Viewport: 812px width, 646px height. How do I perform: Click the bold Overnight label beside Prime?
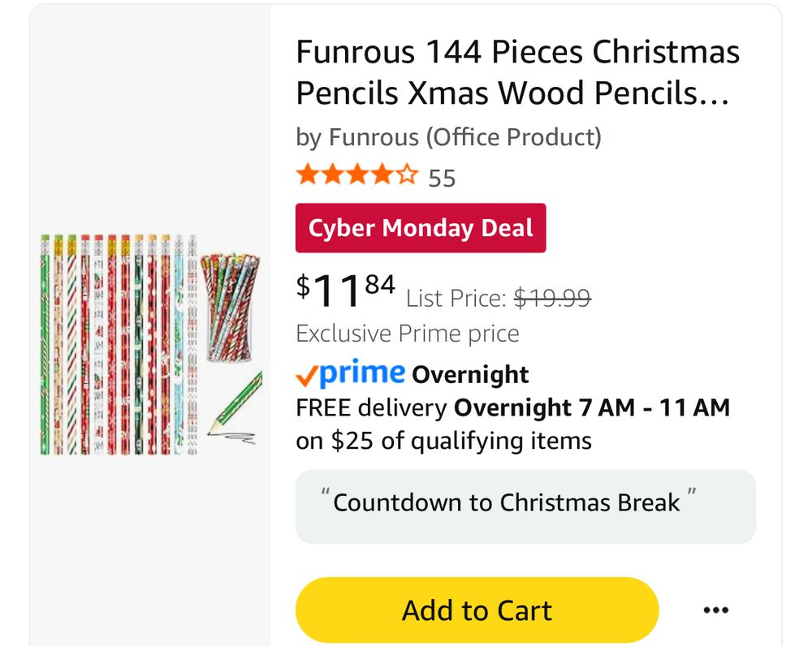point(470,375)
